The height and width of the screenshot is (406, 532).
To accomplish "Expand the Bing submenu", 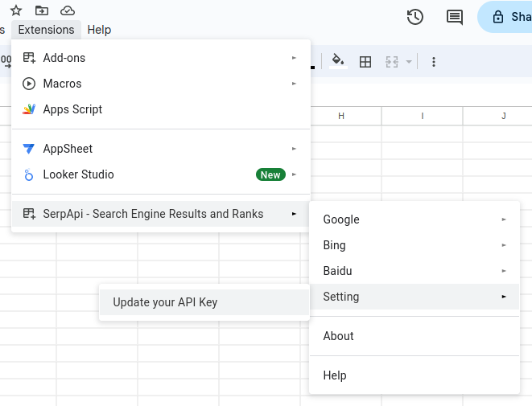I will click(414, 245).
